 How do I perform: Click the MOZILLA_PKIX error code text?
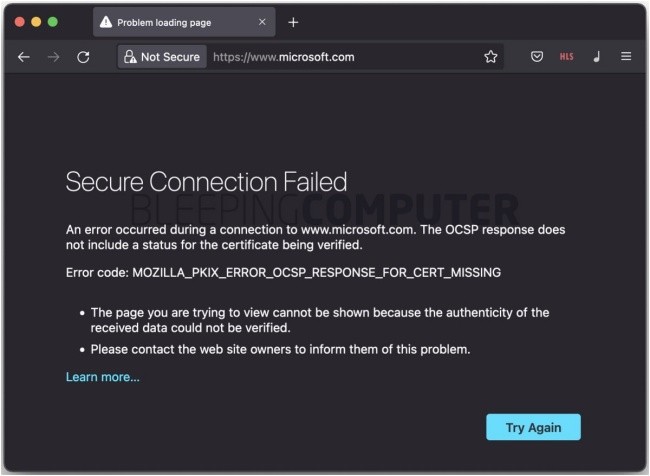317,272
